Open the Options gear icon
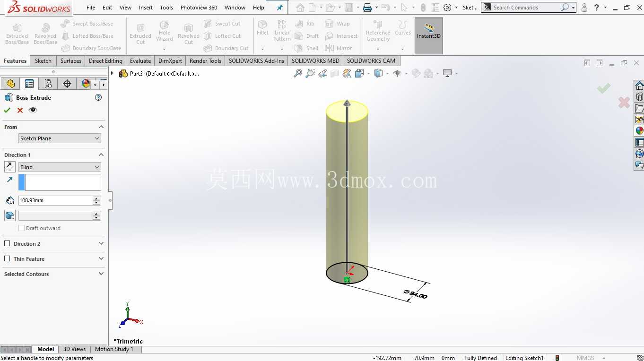The image size is (644, 361). tap(447, 8)
